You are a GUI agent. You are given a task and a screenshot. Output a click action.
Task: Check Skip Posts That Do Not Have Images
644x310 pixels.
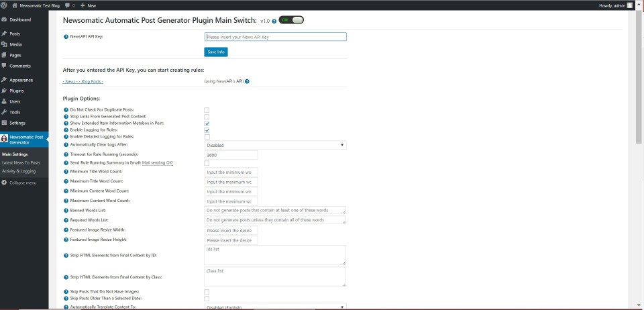pos(207,292)
